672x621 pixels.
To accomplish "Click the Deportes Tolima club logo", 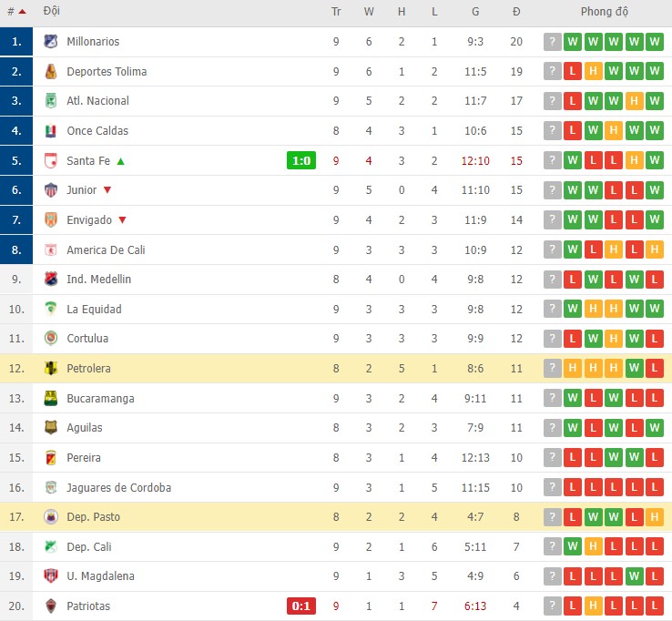I will tap(51, 71).
